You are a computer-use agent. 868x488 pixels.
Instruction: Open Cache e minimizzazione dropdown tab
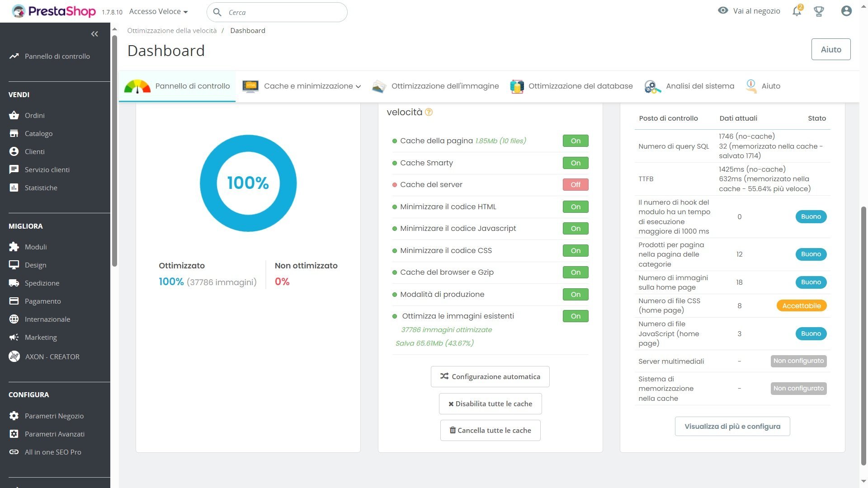[x=302, y=86]
